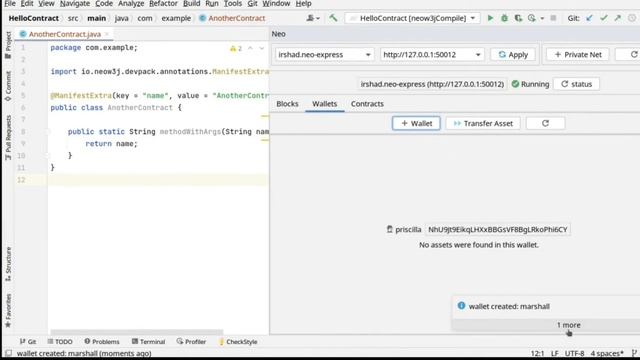Click the Git update project arrow
This screenshot has width=640, height=360.
(x=589, y=18)
